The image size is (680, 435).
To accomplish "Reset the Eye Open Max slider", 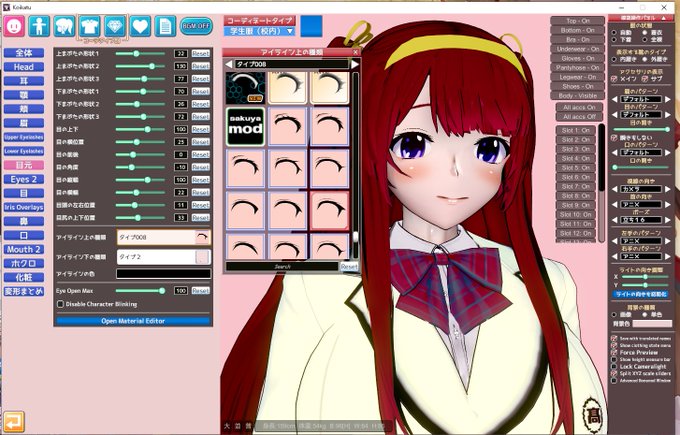I will point(200,291).
